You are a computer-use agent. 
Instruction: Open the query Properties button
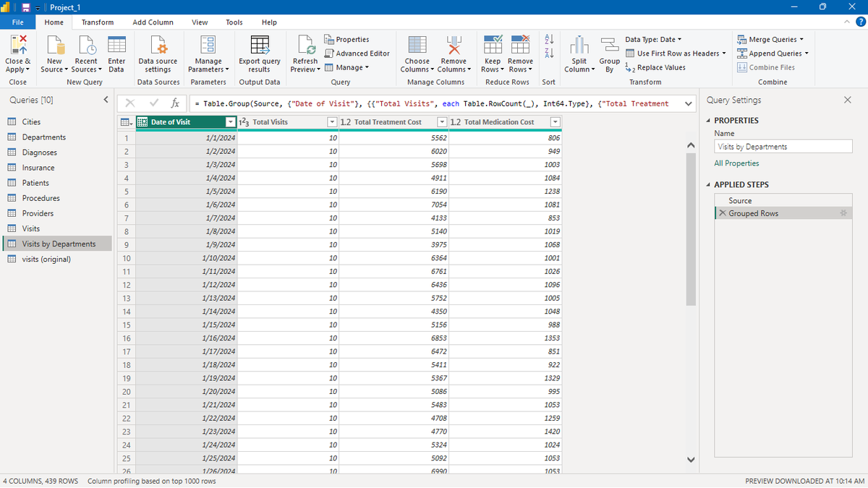347,40
